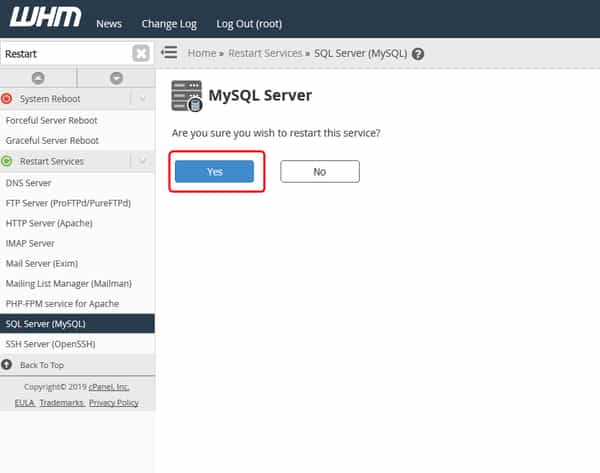
Task: Clear the Restart search box
Action: 141,53
